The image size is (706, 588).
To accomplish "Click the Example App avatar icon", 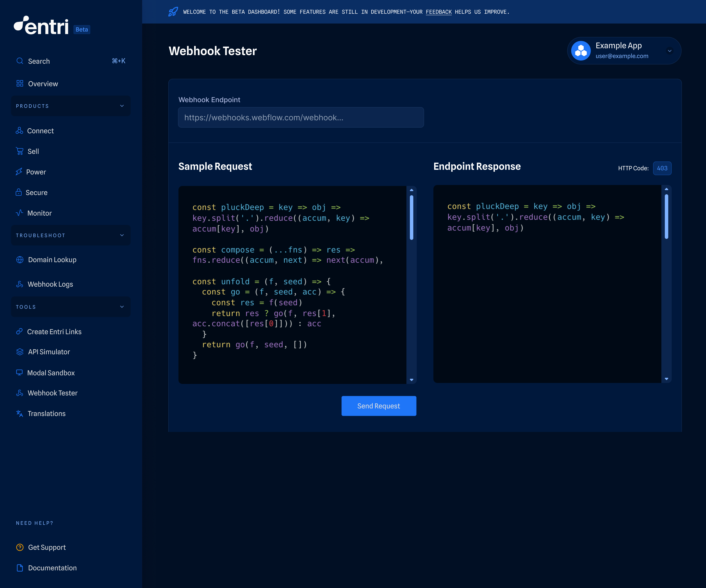I will [x=580, y=50].
